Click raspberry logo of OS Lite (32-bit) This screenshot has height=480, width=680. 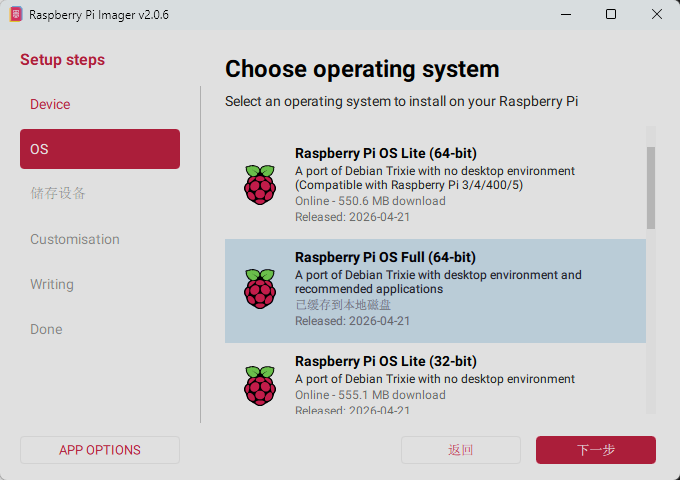(260, 386)
